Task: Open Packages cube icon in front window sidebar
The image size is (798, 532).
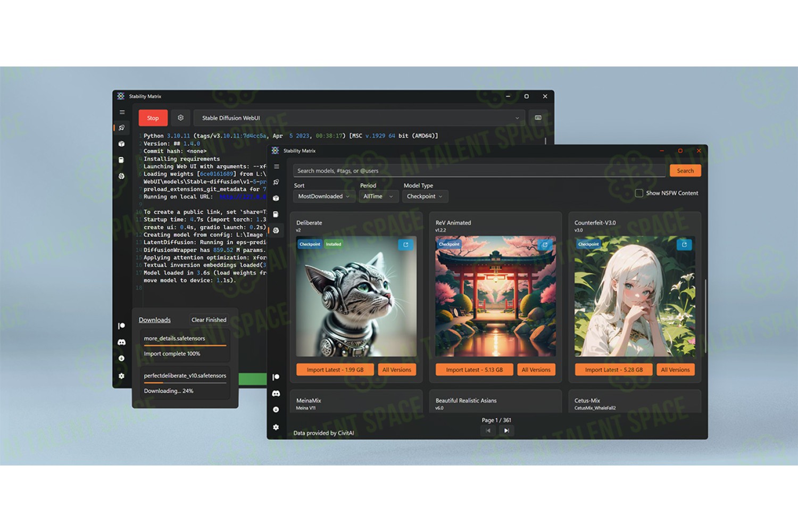Action: (x=276, y=198)
